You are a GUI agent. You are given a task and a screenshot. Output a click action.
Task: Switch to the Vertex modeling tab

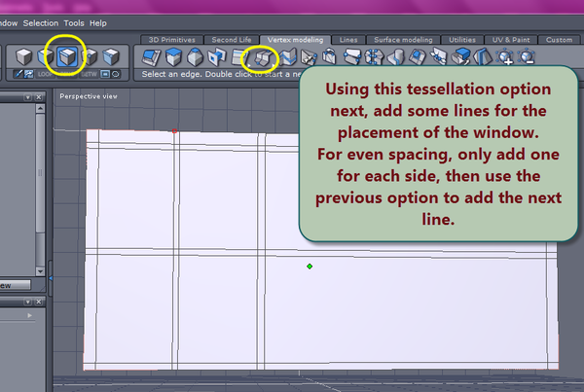point(295,40)
